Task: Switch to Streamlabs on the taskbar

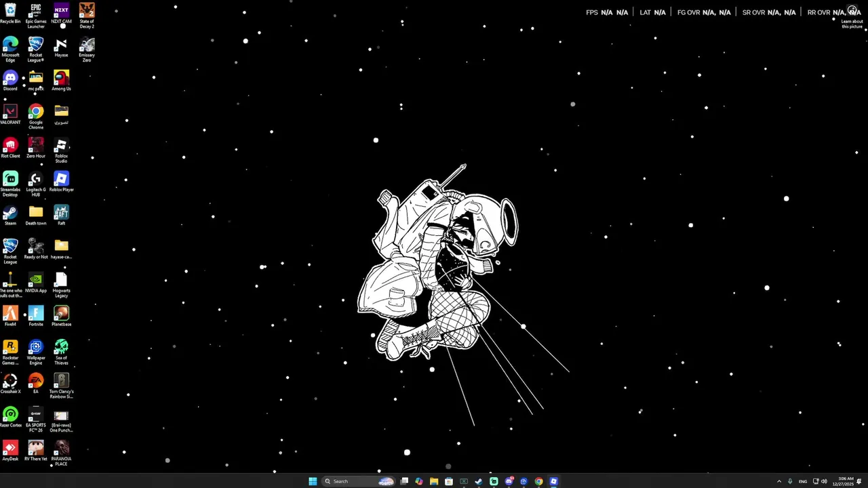Action: pos(494,481)
